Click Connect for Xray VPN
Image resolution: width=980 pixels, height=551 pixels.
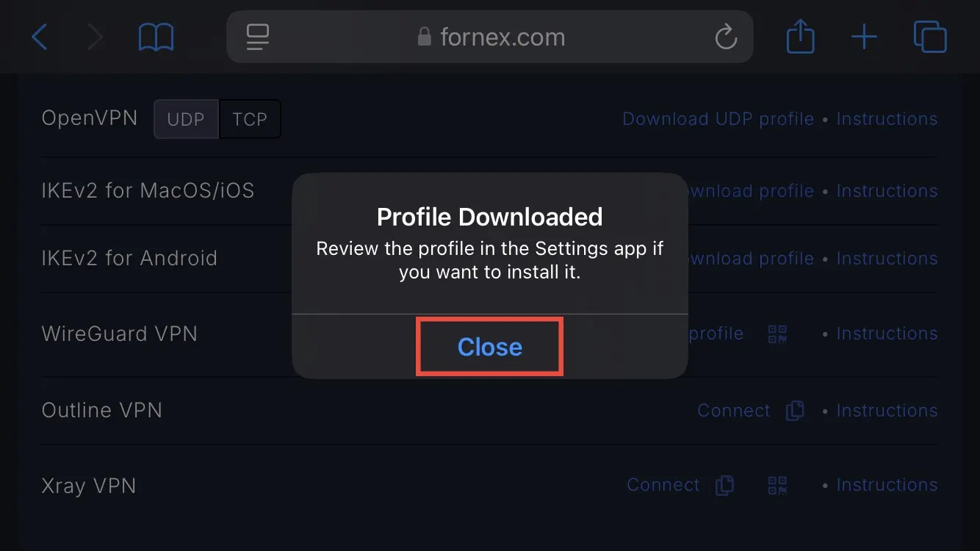pos(663,485)
